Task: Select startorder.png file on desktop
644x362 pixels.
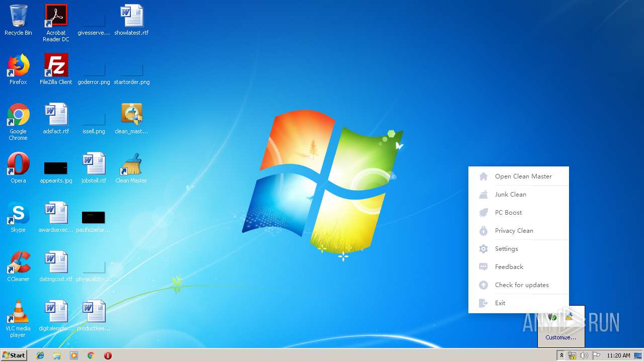Action: 131,74
